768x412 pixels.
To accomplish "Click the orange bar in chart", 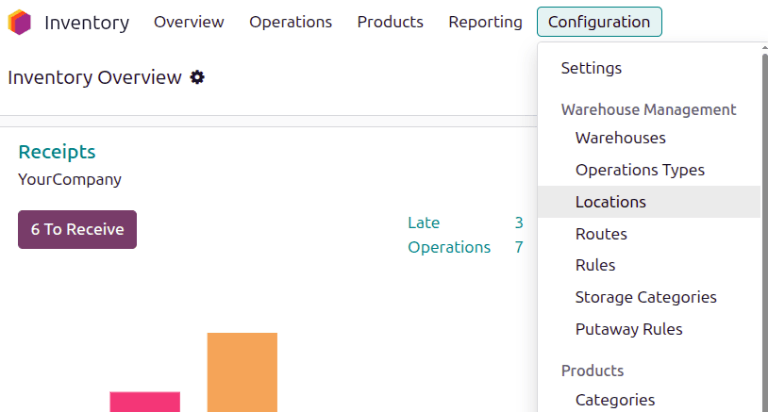I will pyautogui.click(x=242, y=372).
